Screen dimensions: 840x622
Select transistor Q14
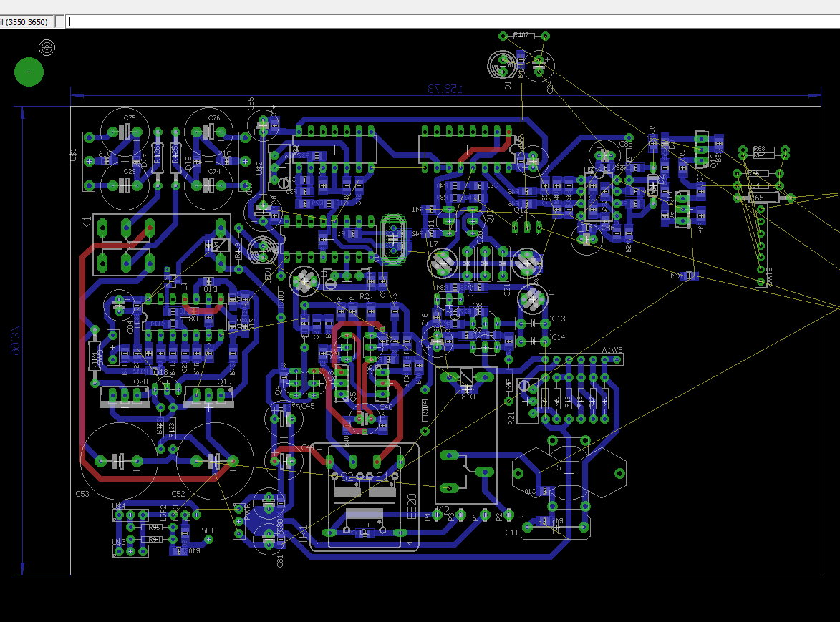click(x=682, y=209)
